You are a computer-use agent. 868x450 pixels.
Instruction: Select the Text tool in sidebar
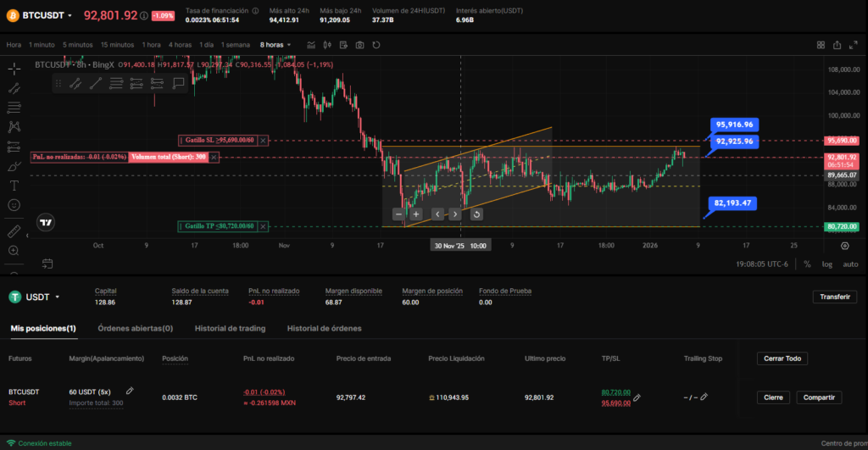pyautogui.click(x=14, y=185)
